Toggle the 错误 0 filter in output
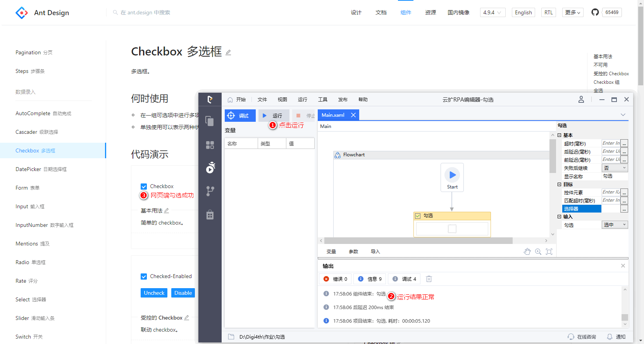The image size is (644, 344). pyautogui.click(x=335, y=279)
